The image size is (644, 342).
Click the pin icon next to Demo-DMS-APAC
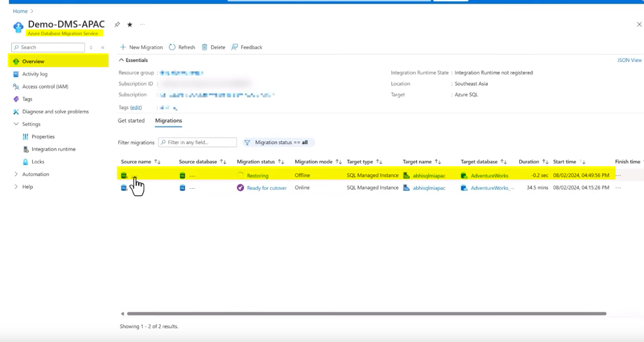[117, 25]
